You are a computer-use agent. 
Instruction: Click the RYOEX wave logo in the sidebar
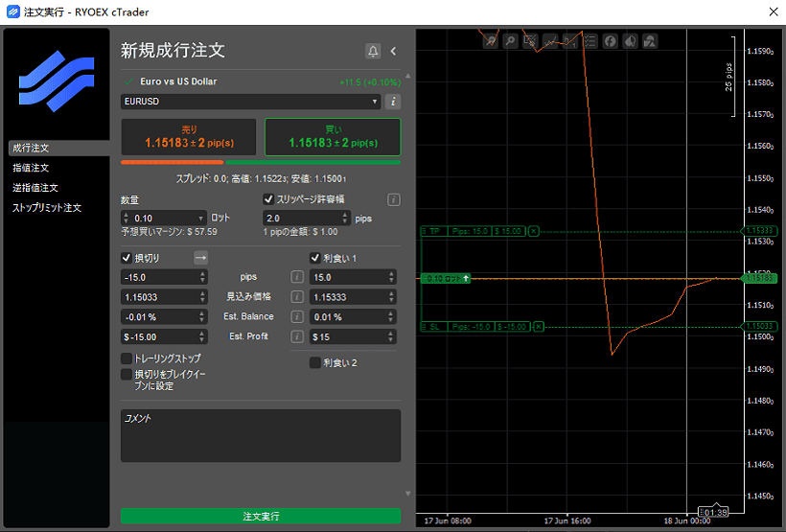pos(57,81)
